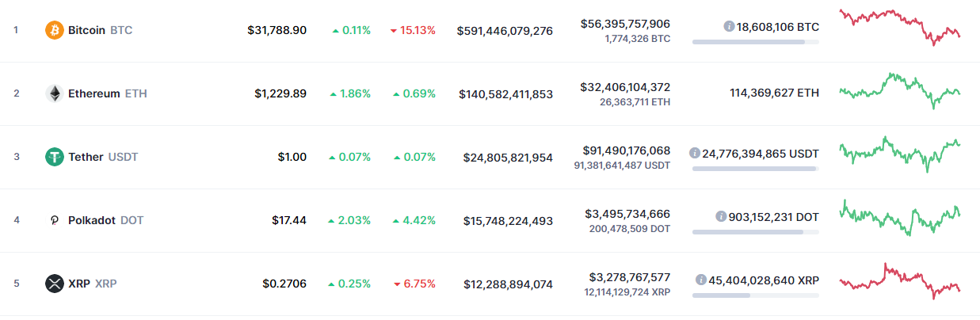Click XRP's circulating supply progress bar
The image size is (980, 320).
pos(756,295)
